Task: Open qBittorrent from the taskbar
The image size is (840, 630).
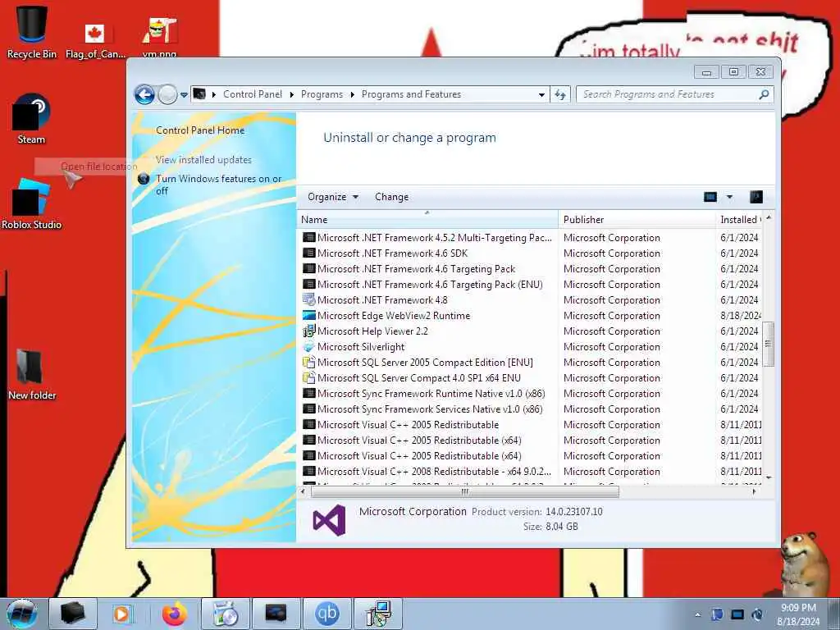Action: (326, 614)
